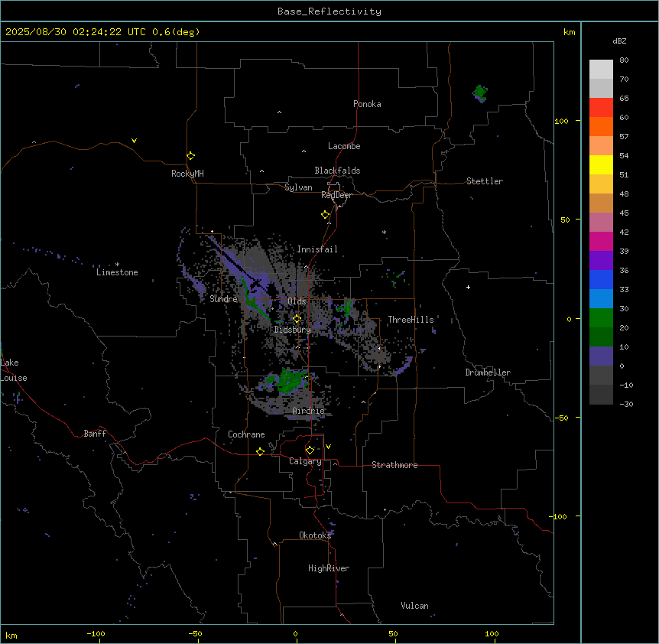Image resolution: width=659 pixels, height=644 pixels.
Task: Click the white caret marker west of Ponoka
Action: (x=279, y=112)
